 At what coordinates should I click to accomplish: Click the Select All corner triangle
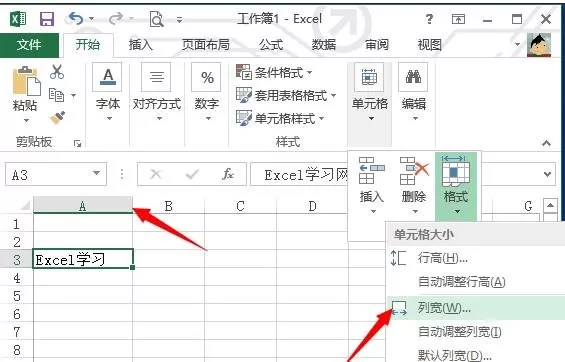25,206
